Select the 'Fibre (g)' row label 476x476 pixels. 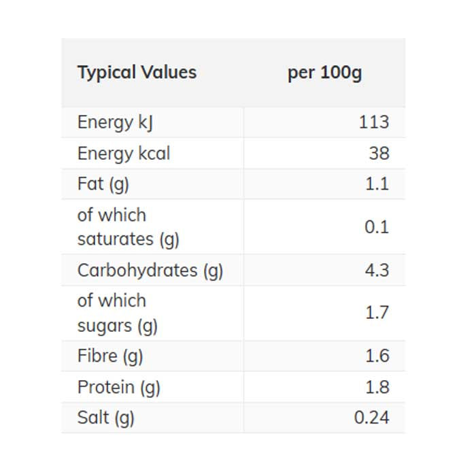pyautogui.click(x=110, y=356)
